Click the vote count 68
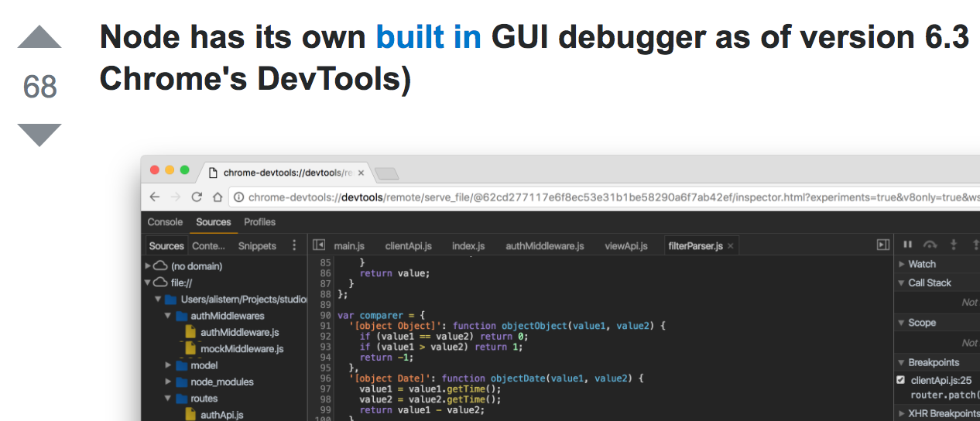Screen dimensions: 980x421 coord(39,86)
